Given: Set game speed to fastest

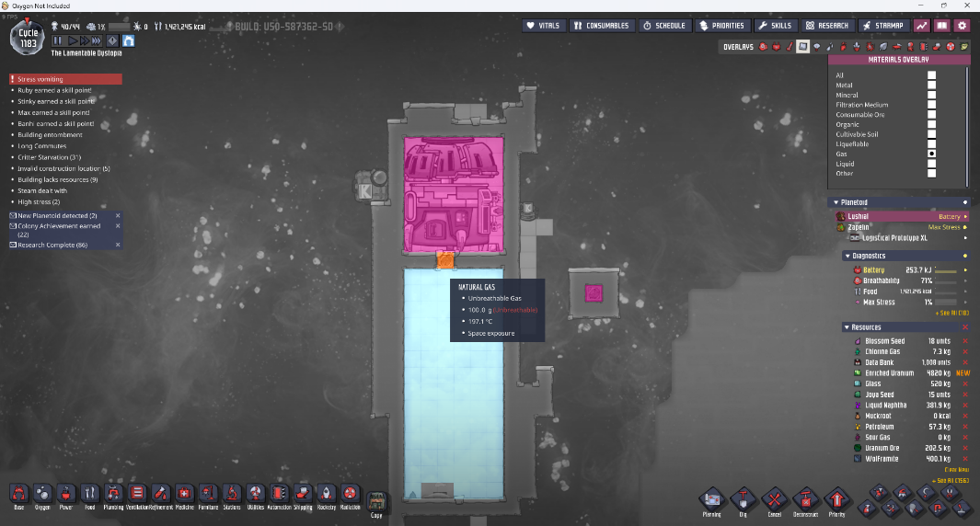Looking at the screenshot, I should [x=97, y=40].
